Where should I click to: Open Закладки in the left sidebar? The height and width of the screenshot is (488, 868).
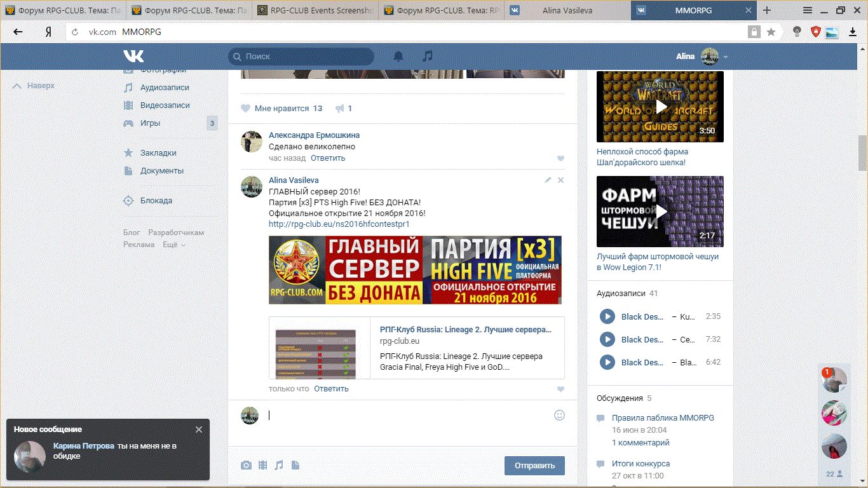coord(158,153)
